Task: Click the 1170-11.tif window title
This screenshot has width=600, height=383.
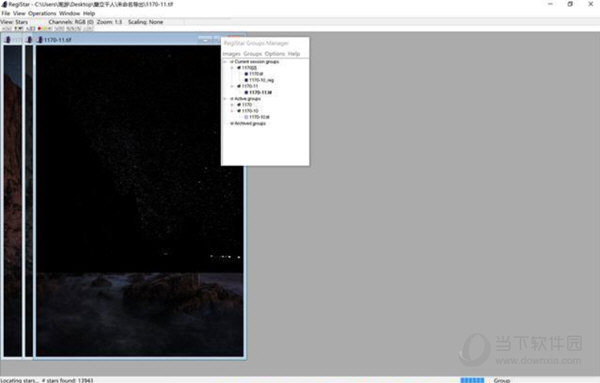Action: (x=57, y=40)
